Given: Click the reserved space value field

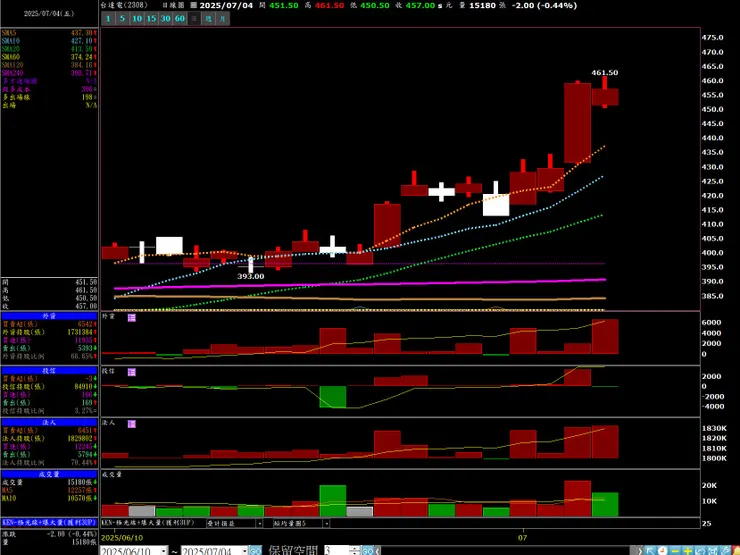Looking at the screenshot, I should [336, 551].
